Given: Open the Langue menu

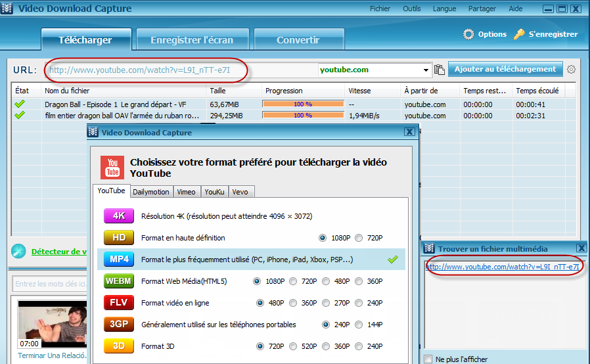Looking at the screenshot, I should 444,9.
